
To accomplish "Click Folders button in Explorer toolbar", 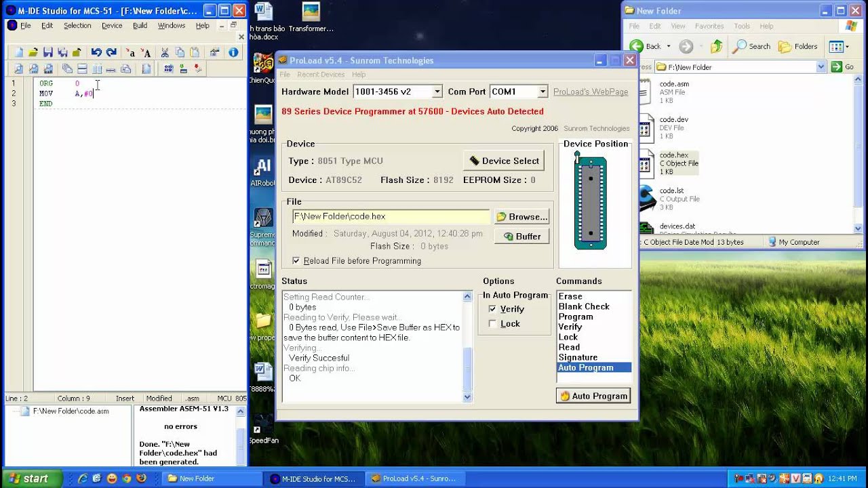I will tap(798, 46).
